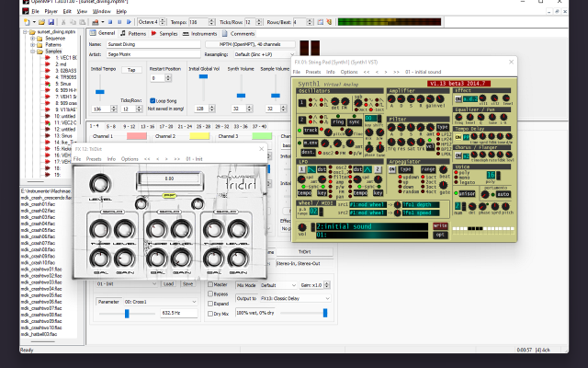Open the Output to 'FX13: Classic Delay' dropdown

click(x=295, y=298)
